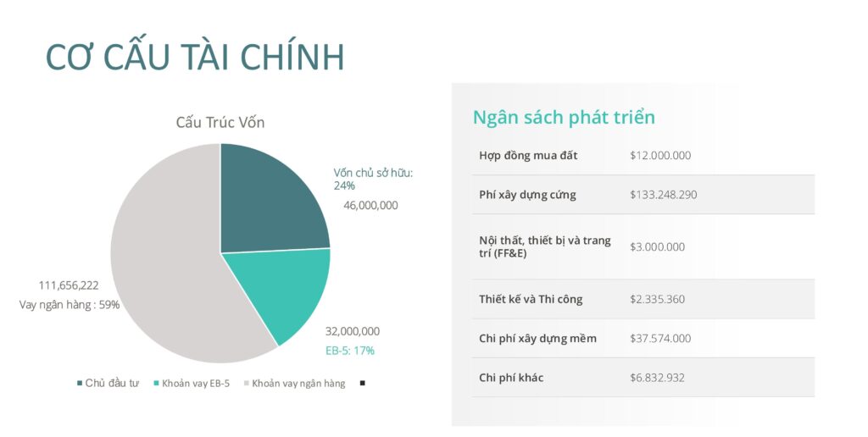The image size is (868, 437).
Task: Click the dark teal legend square for Chủ đầu tư
Action: point(80,383)
